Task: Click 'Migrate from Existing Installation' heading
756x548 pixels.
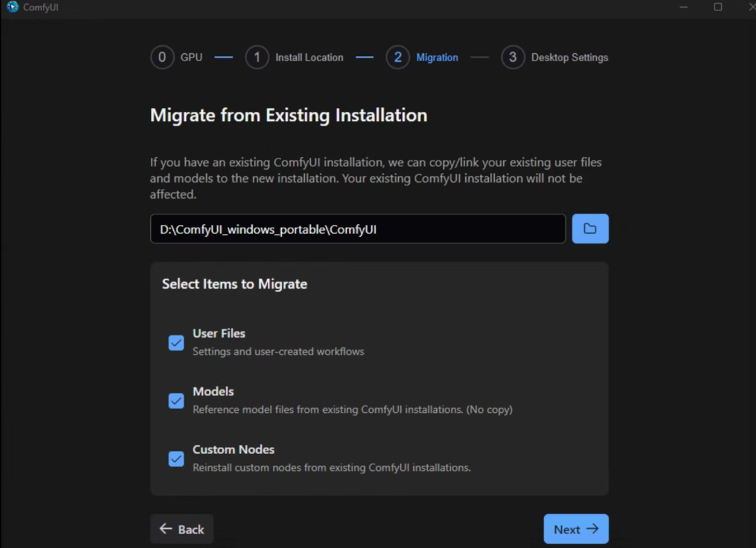Action: 288,115
